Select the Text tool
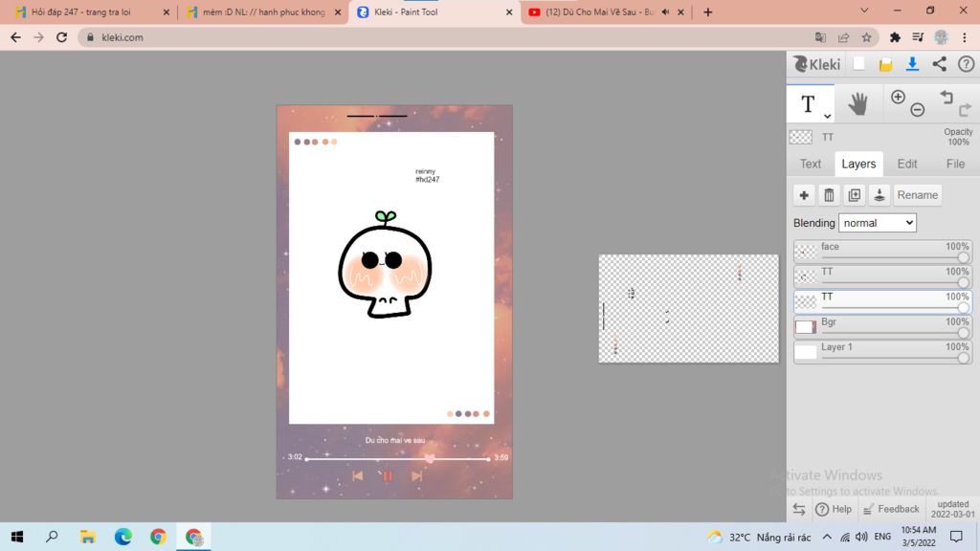 click(808, 103)
